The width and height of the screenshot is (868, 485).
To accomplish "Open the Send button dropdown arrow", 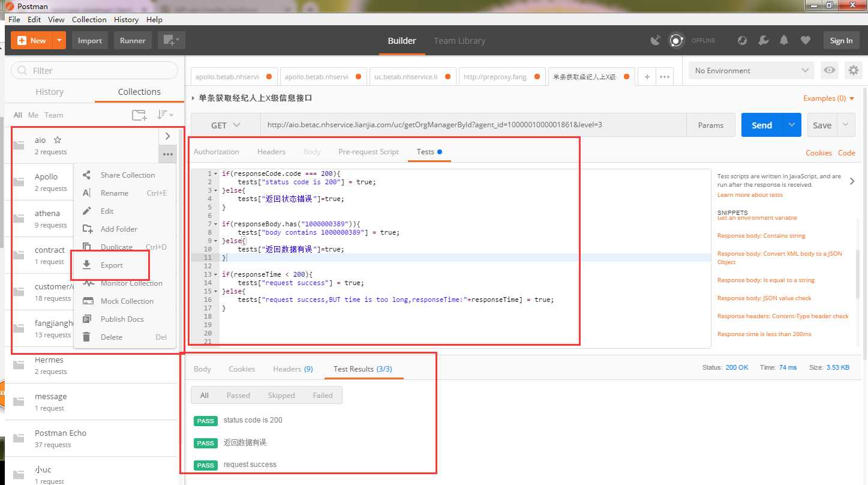I will click(792, 125).
